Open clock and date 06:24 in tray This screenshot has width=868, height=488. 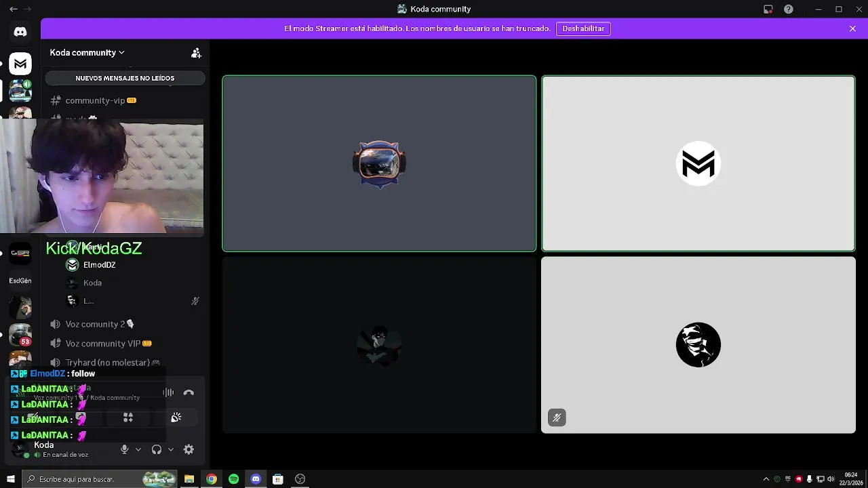tap(851, 479)
